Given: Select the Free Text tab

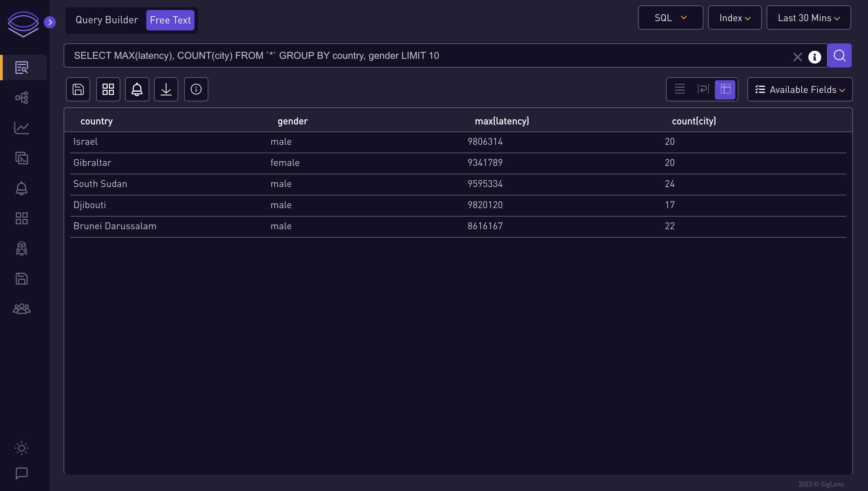Looking at the screenshot, I should pos(170,20).
